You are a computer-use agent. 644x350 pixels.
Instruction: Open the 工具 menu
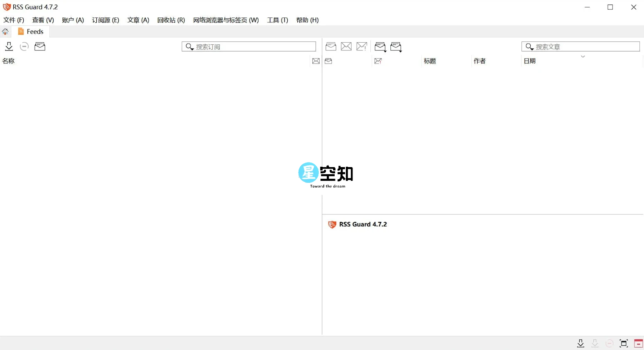point(277,20)
